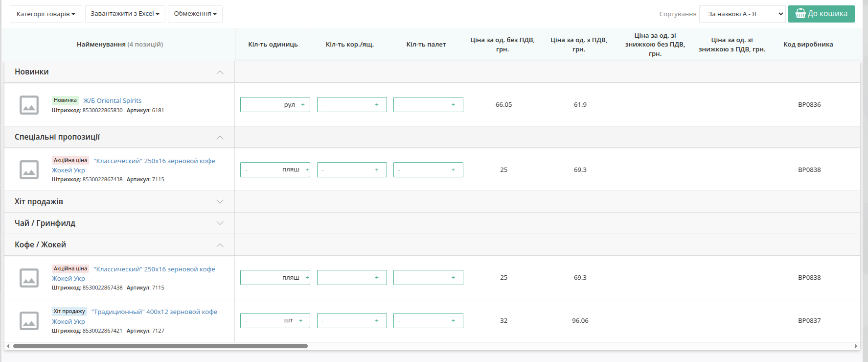Decrease pallets for Классический in Спеціальні пропозиції
The image size is (868, 362).
click(x=399, y=170)
